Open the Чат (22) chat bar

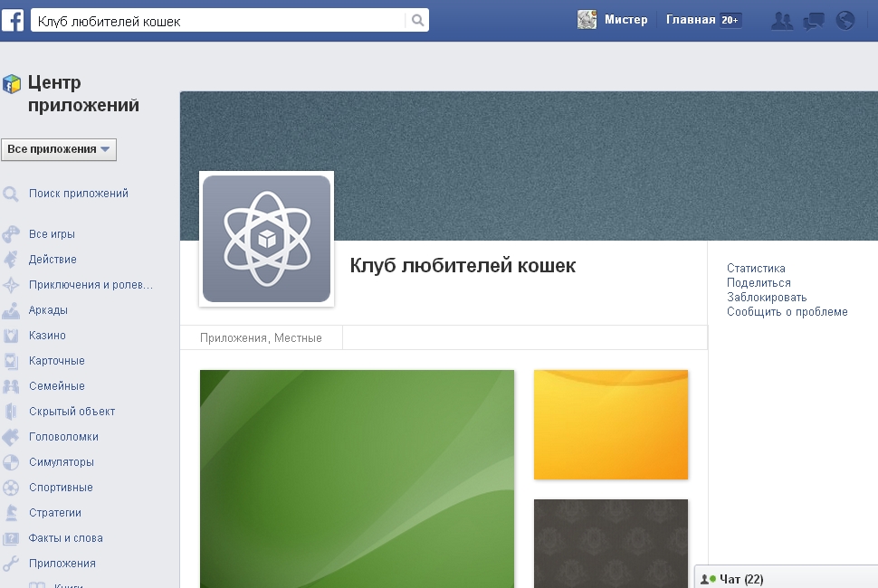click(787, 578)
